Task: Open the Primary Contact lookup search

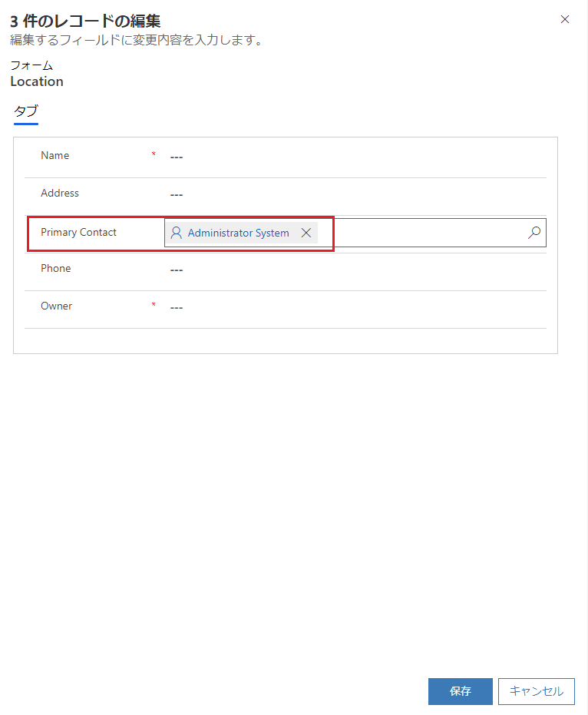Action: (533, 233)
